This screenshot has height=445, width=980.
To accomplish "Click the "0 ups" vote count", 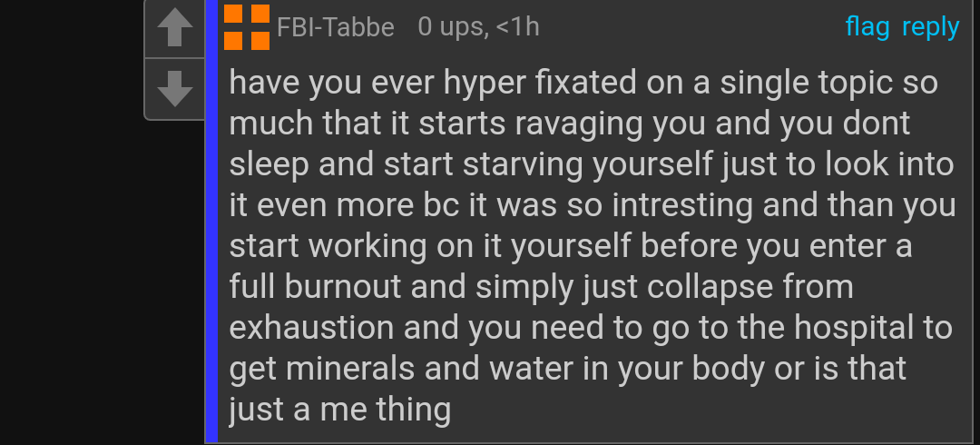I will click(x=451, y=27).
